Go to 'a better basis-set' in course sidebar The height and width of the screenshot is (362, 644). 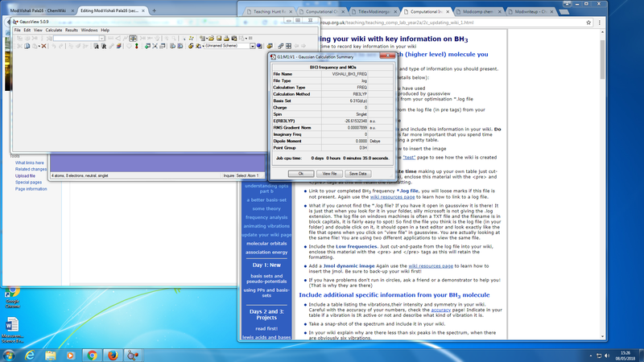pyautogui.click(x=266, y=200)
